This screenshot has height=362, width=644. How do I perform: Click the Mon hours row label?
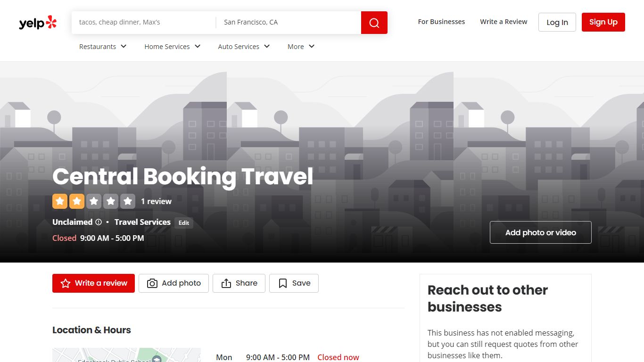click(224, 357)
